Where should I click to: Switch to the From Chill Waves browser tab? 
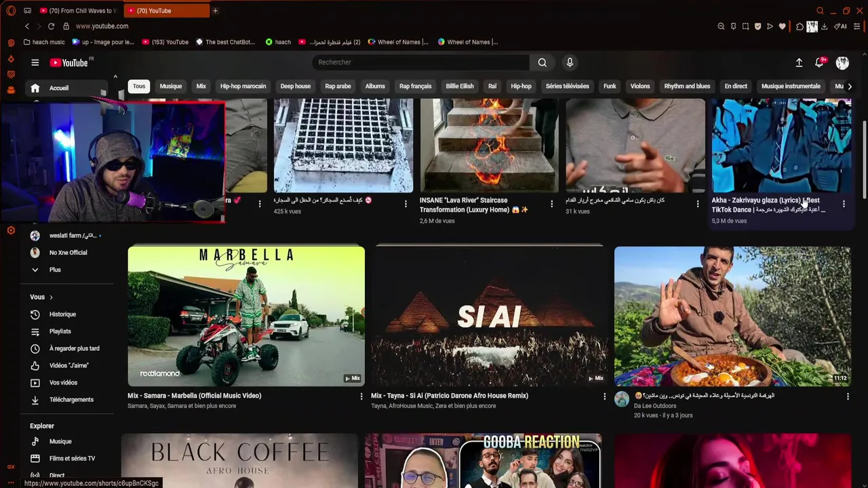tap(79, 11)
